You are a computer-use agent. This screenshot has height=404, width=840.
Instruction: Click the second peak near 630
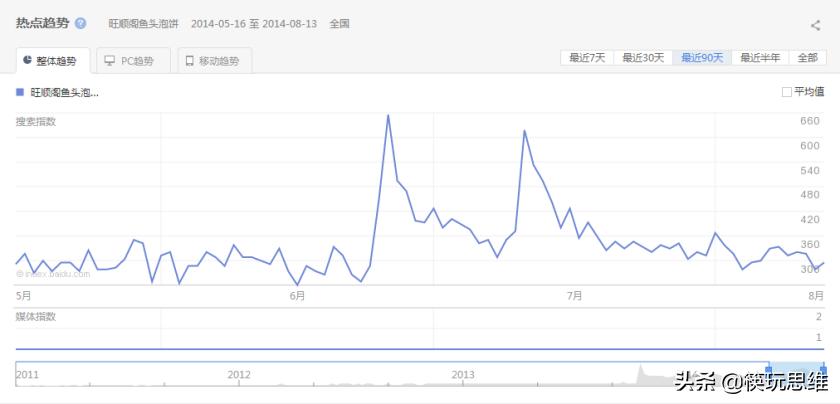point(524,131)
